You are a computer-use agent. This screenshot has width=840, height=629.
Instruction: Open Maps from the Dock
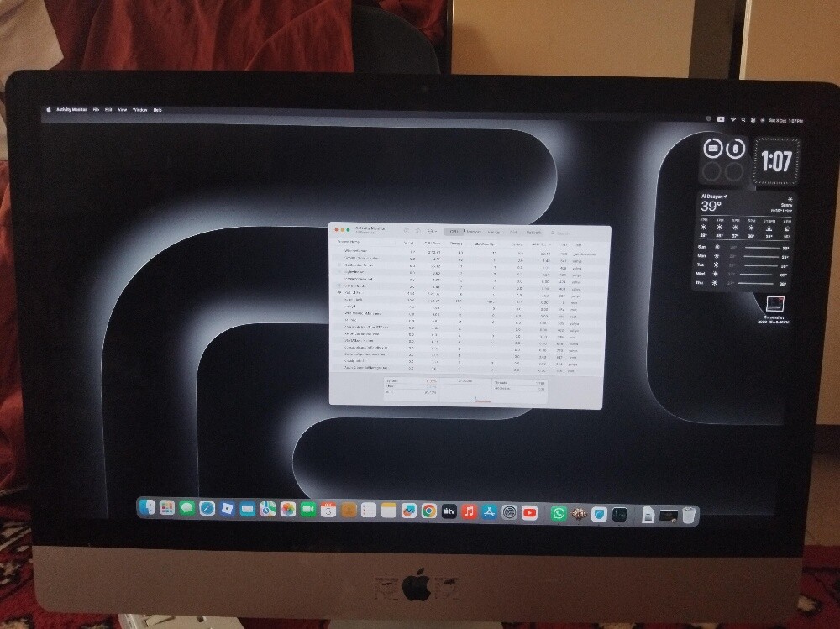click(x=268, y=509)
